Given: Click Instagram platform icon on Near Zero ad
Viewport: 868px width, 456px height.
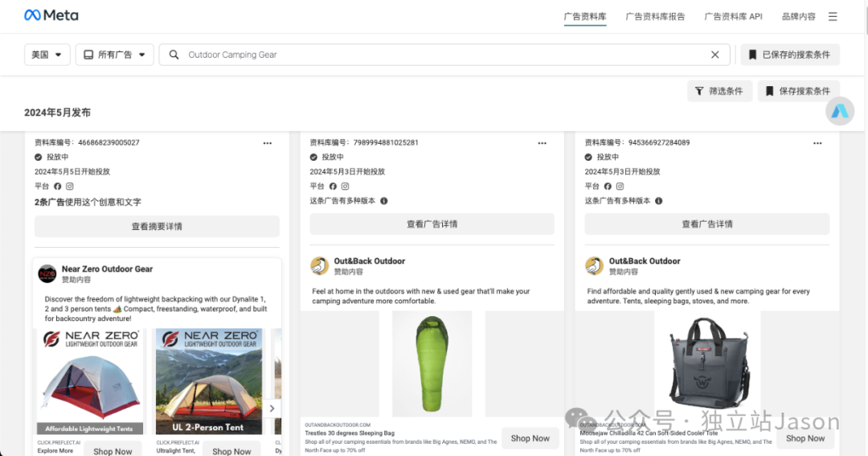Looking at the screenshot, I should (x=70, y=186).
